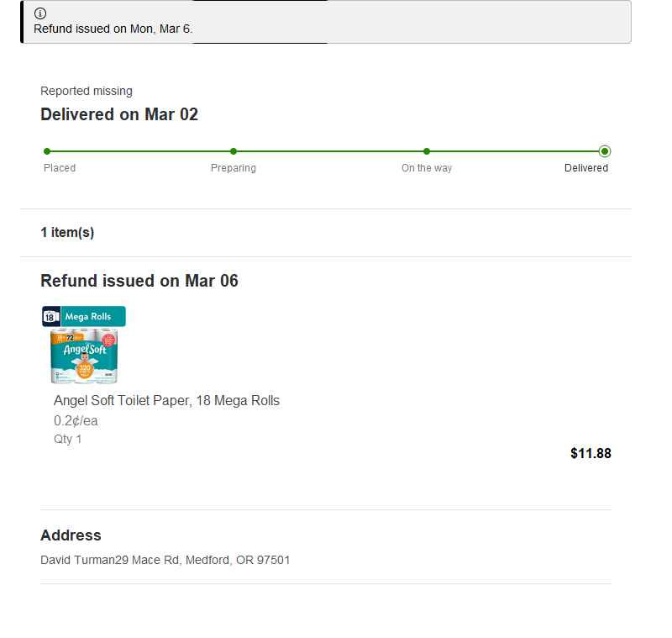Select the Preparing status label

tap(234, 168)
